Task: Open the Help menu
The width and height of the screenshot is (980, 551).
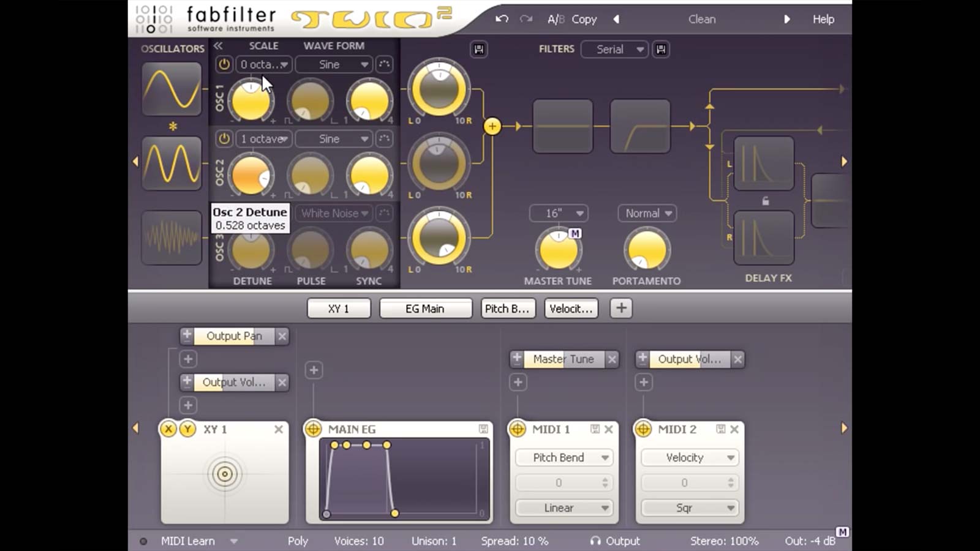Action: click(823, 19)
